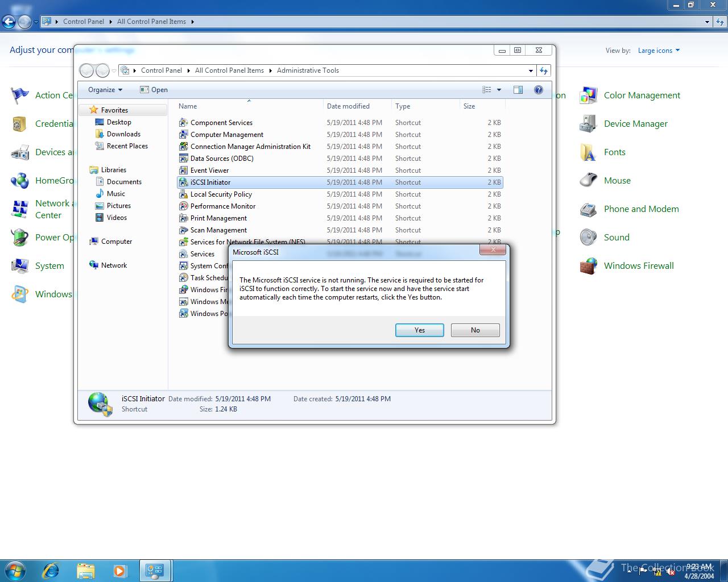Select the Event Viewer icon
This screenshot has width=728, height=582.
point(183,171)
